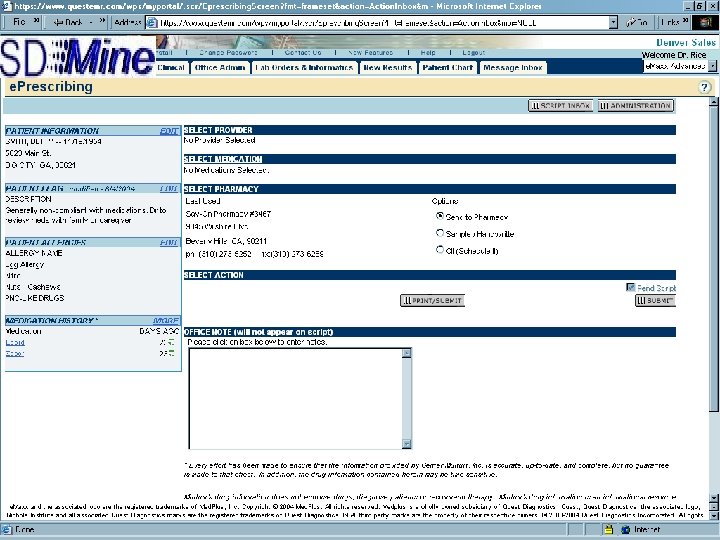Select the Samples/Handwritten radio button
The image size is (720, 540).
(440, 233)
